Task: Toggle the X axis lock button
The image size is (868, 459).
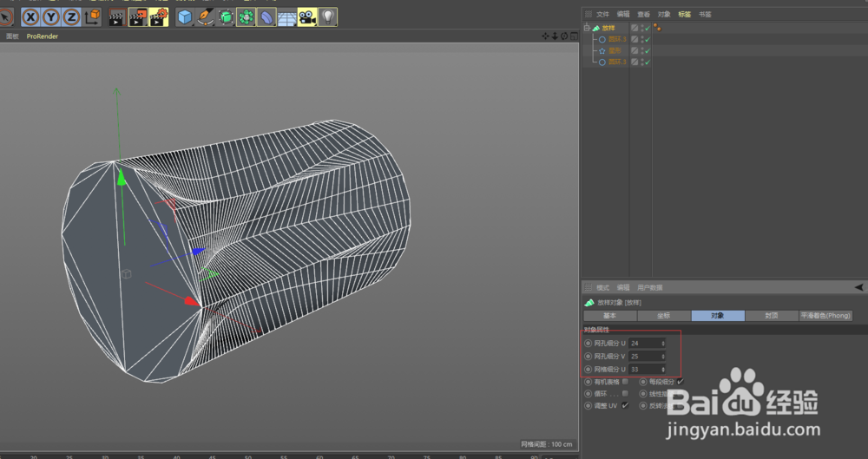Action: (30, 16)
